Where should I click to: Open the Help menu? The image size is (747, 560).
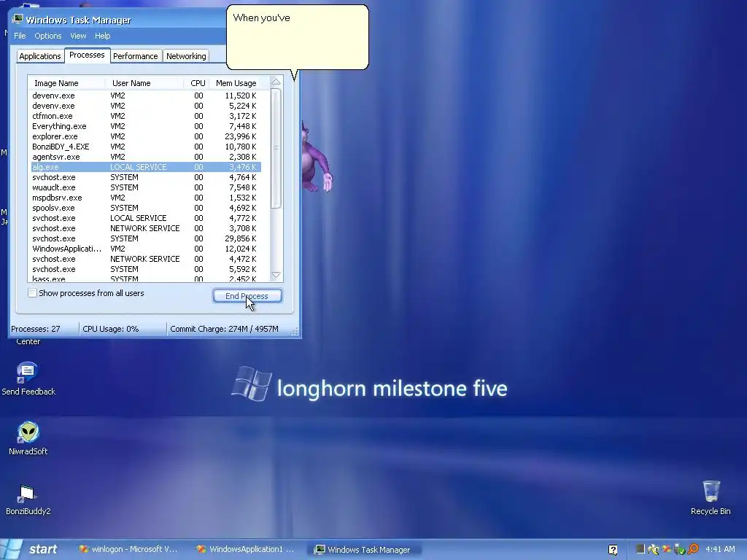click(x=102, y=36)
